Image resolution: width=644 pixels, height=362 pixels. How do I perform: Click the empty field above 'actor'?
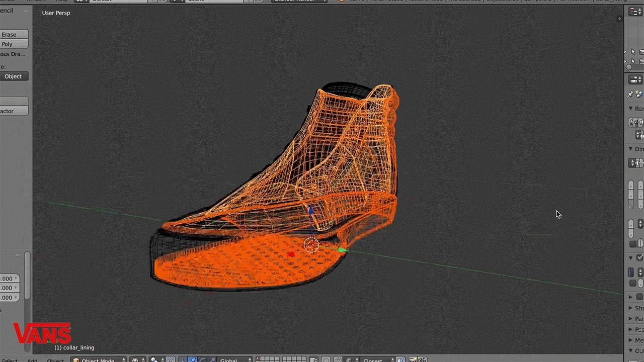point(14,101)
